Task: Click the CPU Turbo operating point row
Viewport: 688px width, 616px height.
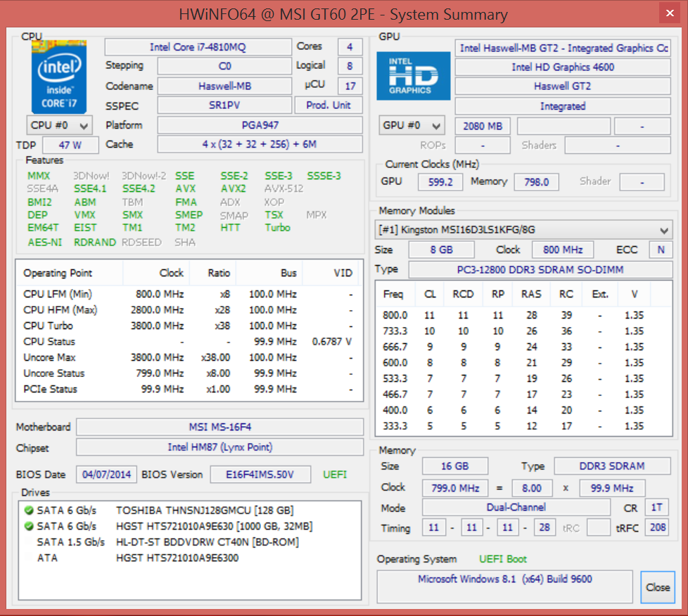Action: point(189,326)
